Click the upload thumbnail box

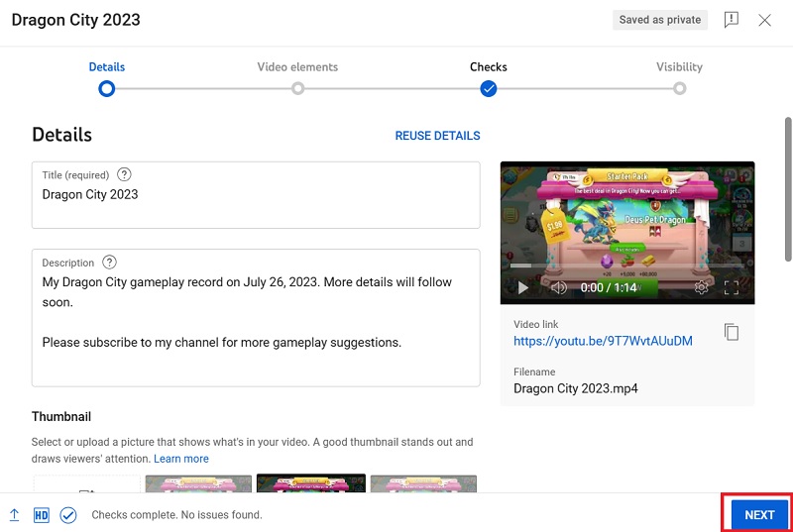pos(86,483)
